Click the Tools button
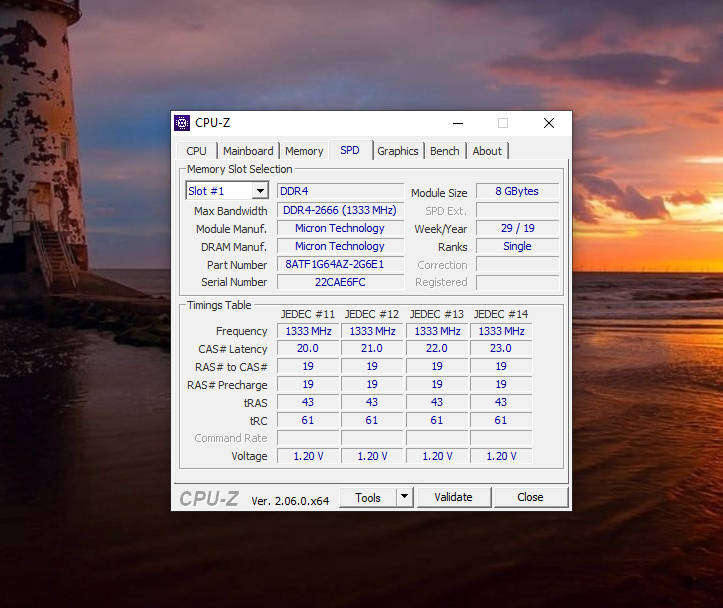This screenshot has height=608, width=723. click(x=367, y=497)
